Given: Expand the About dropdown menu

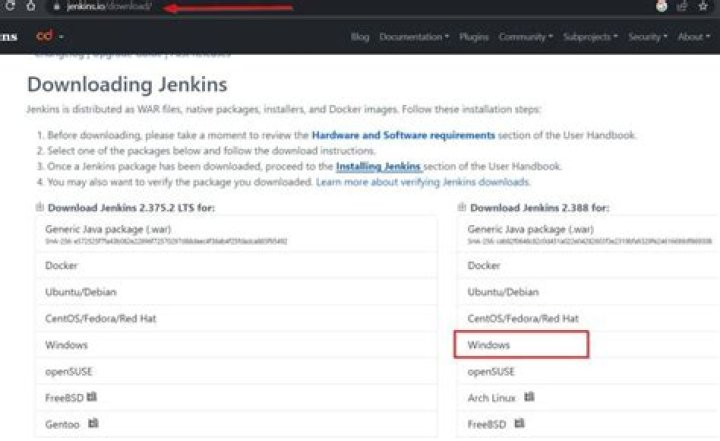Looking at the screenshot, I should click(694, 37).
